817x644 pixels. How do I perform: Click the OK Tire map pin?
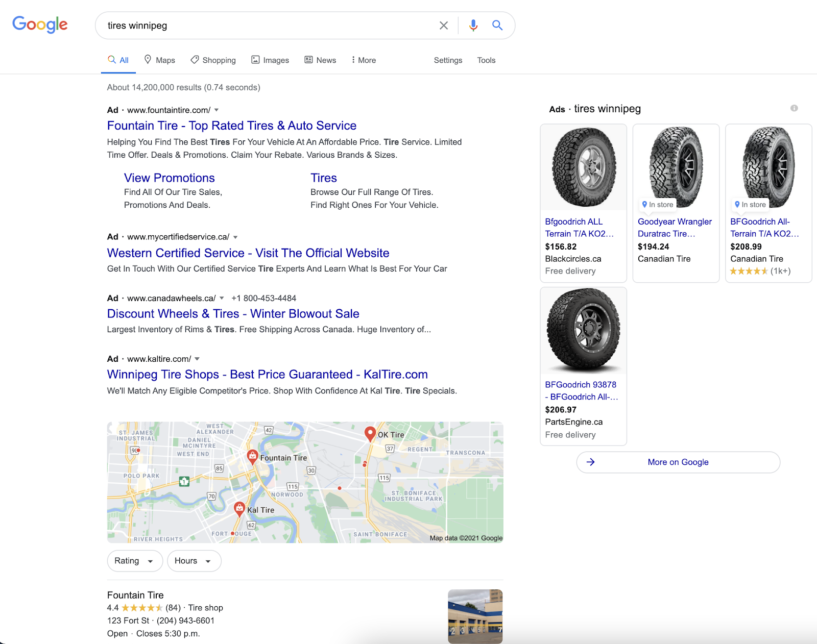pyautogui.click(x=370, y=434)
